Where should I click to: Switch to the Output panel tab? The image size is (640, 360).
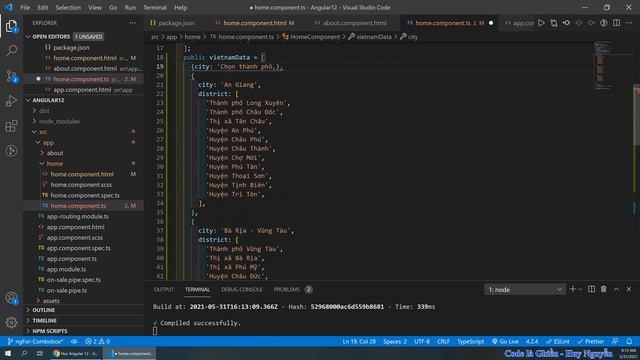click(164, 289)
